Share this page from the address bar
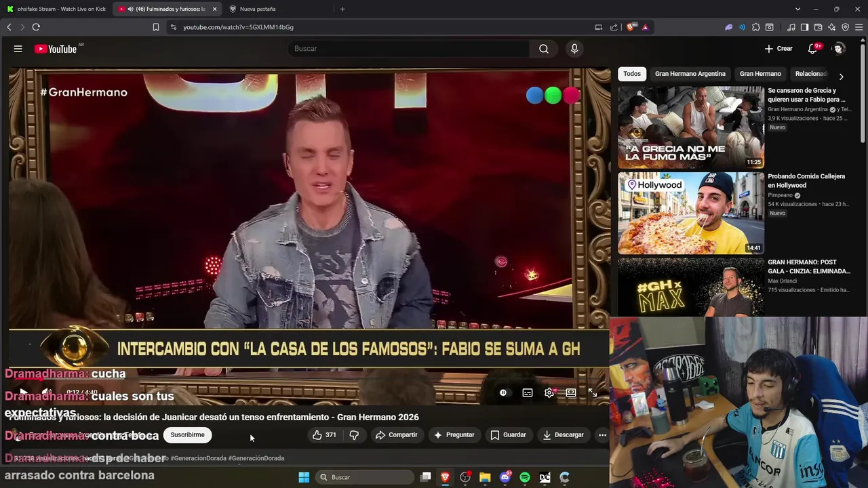This screenshot has width=868, height=488. 614,27
